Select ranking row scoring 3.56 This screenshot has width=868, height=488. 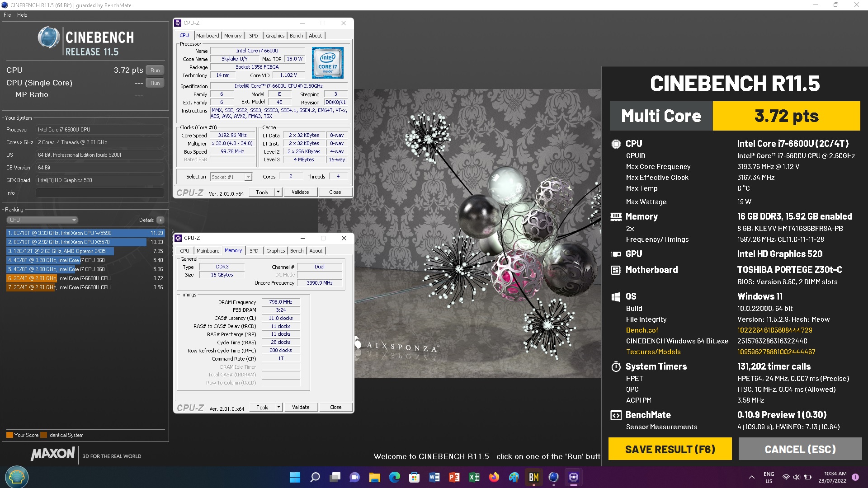(85, 287)
